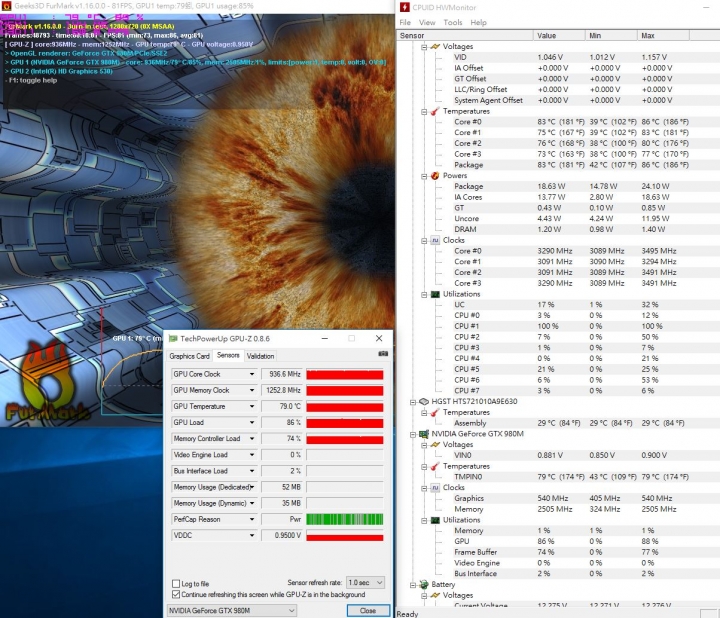
Task: Click the HGST Temperatures thermometer icon
Action: (435, 413)
